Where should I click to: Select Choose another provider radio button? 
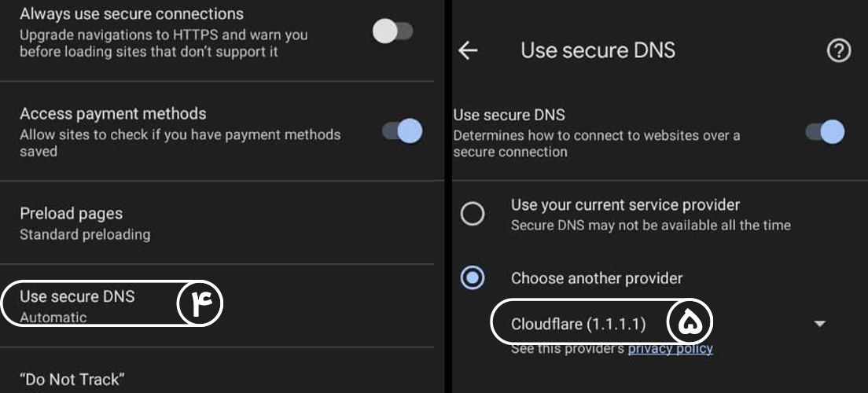click(473, 277)
